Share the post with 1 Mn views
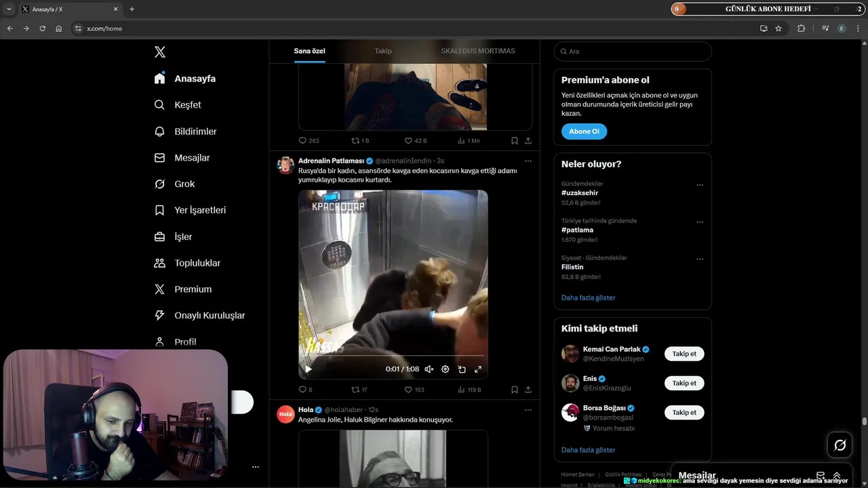This screenshot has height=488, width=868. click(x=528, y=141)
